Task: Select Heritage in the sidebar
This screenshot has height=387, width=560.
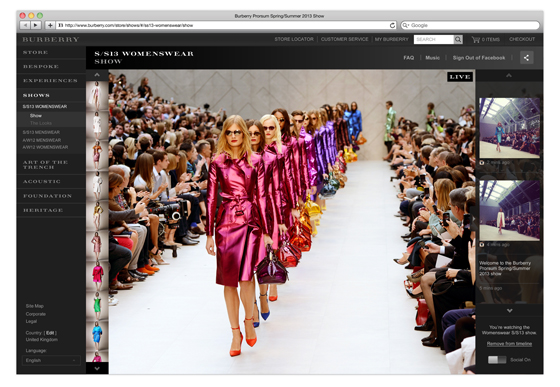Action: [43, 210]
